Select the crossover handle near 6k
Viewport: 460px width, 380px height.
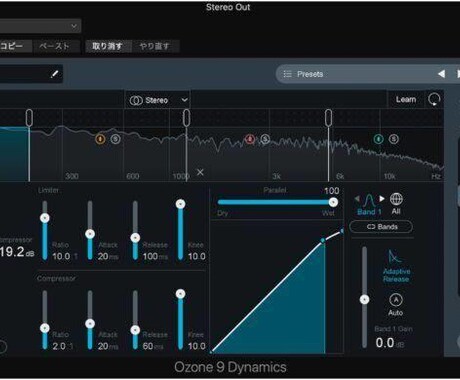tap(328, 118)
